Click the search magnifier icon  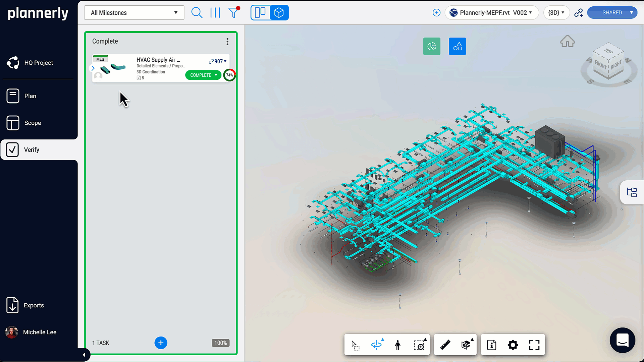(197, 13)
